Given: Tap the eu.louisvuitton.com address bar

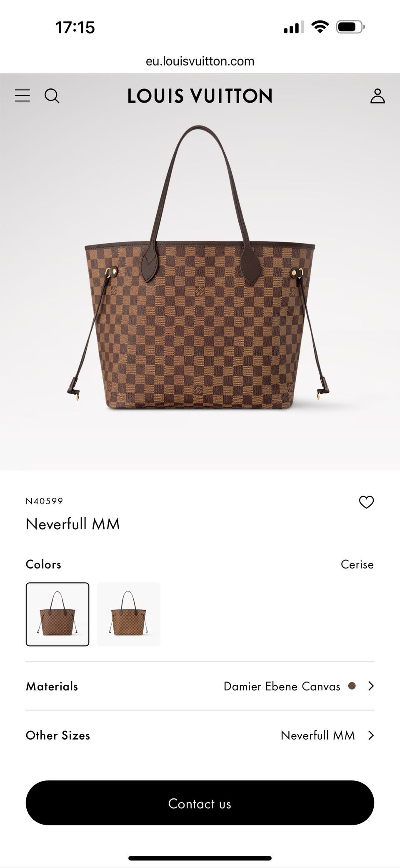Looking at the screenshot, I should 200,61.
